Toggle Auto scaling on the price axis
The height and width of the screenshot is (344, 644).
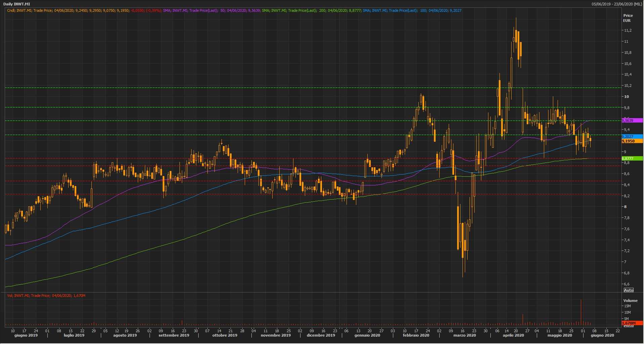[x=628, y=290]
